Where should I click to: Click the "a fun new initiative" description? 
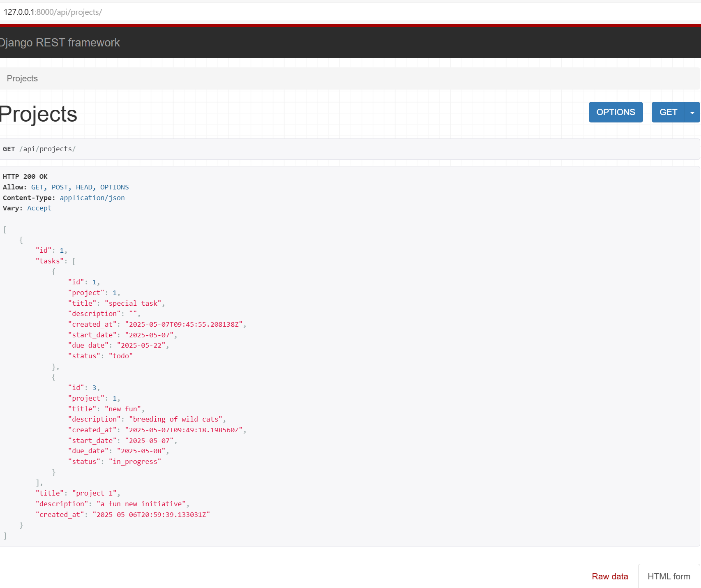[141, 504]
